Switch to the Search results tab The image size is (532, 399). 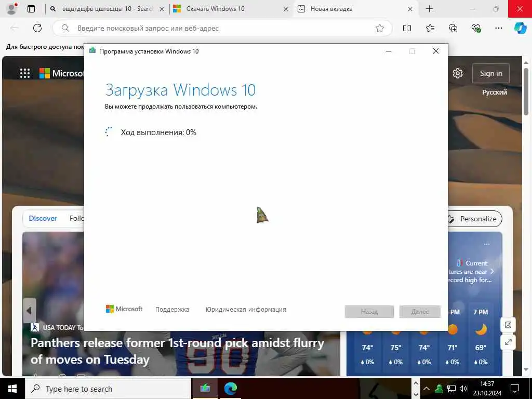pos(107,9)
